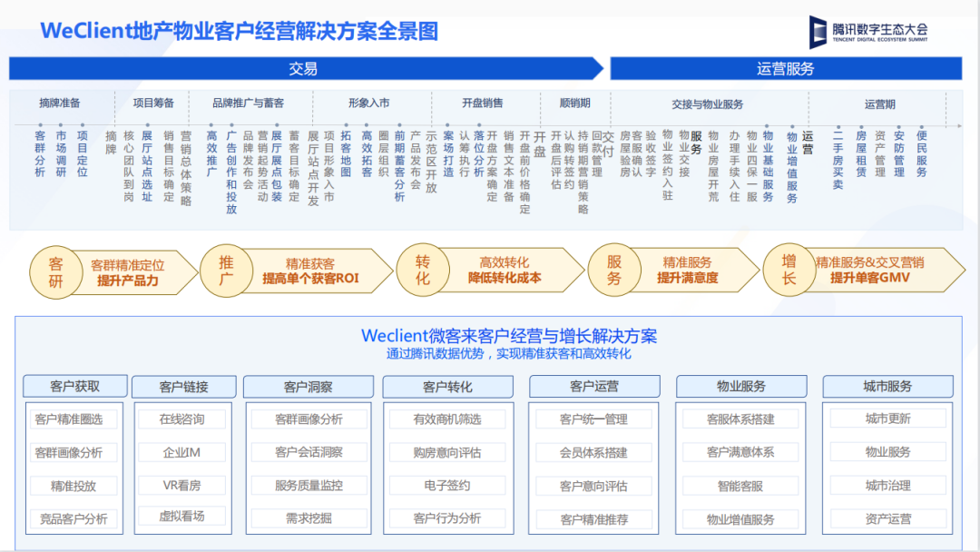This screenshot has height=552, width=980.
Task: Click the 高效转化 降低转化成本 arrow
Action: click(513, 270)
